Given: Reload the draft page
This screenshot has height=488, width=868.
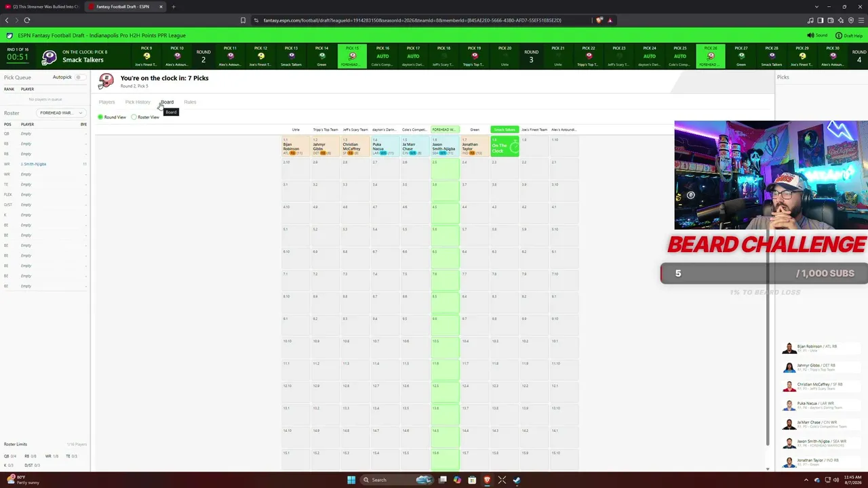Looking at the screenshot, I should 27,20.
